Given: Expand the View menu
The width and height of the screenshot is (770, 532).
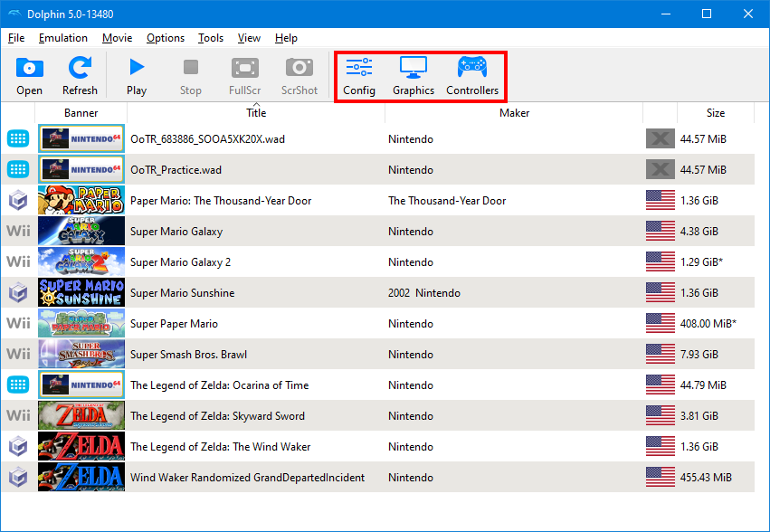Looking at the screenshot, I should tap(249, 38).
